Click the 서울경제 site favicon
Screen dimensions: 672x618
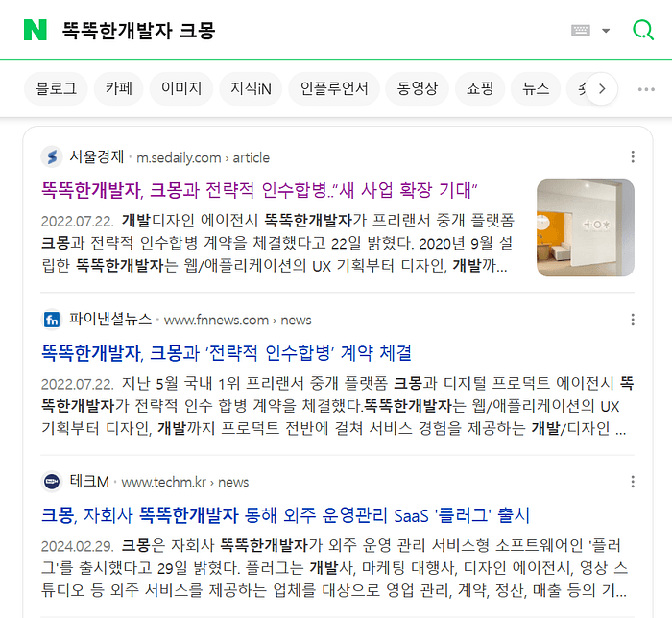pyautogui.click(x=52, y=156)
